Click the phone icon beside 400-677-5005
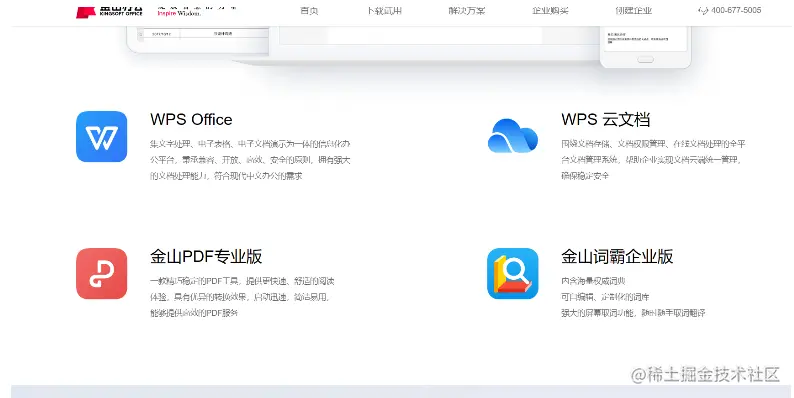 pos(703,11)
